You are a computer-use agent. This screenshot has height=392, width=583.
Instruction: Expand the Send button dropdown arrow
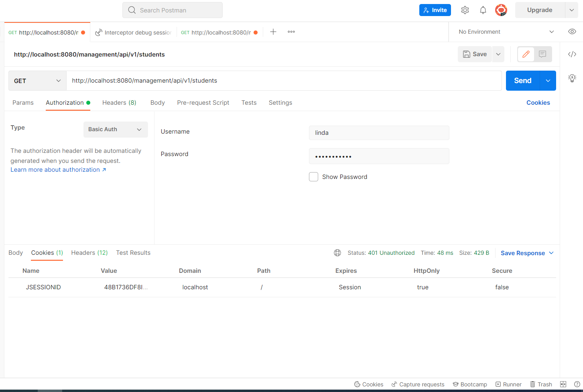(x=548, y=81)
